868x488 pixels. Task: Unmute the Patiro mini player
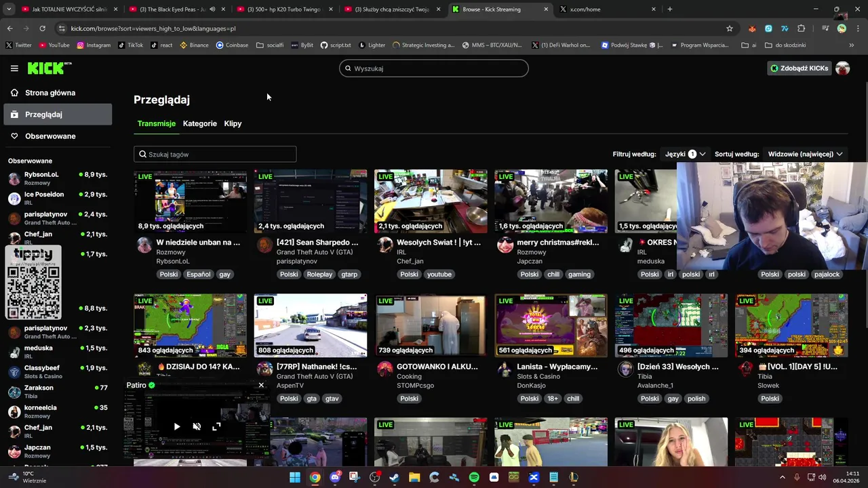(197, 426)
